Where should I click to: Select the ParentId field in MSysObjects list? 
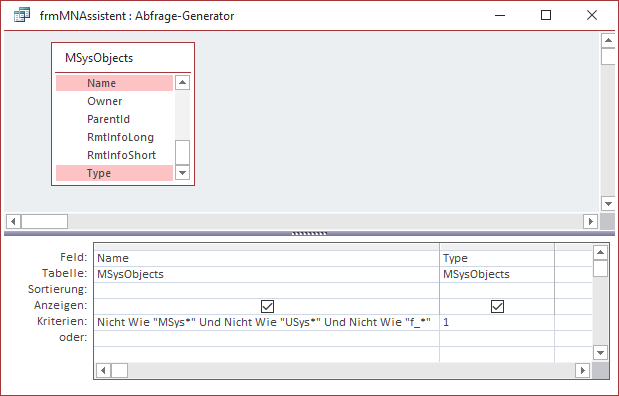coord(114,119)
